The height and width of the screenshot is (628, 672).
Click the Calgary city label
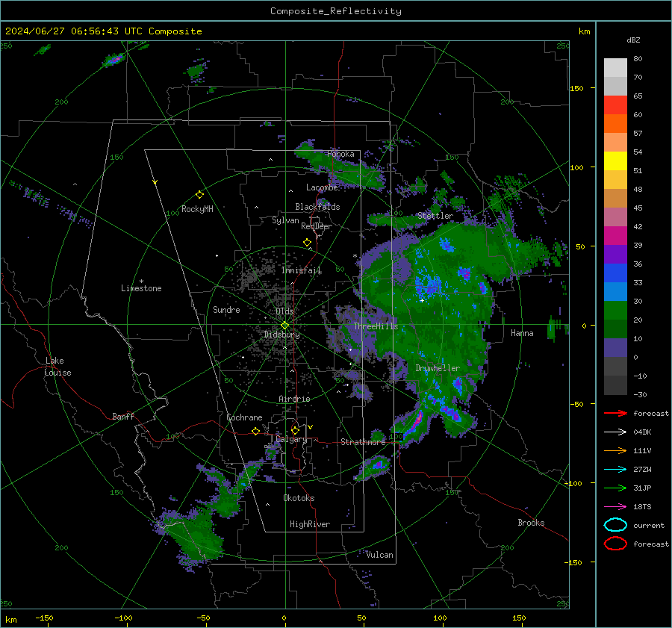pyautogui.click(x=291, y=439)
